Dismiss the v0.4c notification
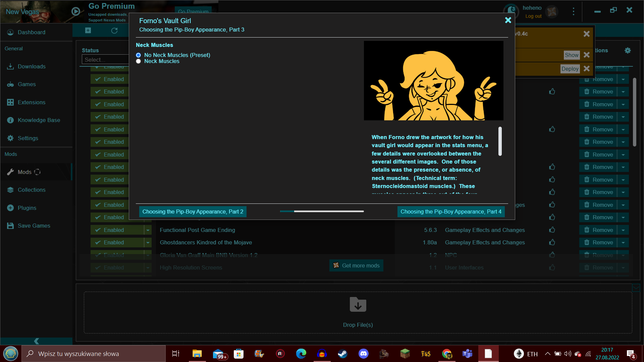 pyautogui.click(x=587, y=34)
